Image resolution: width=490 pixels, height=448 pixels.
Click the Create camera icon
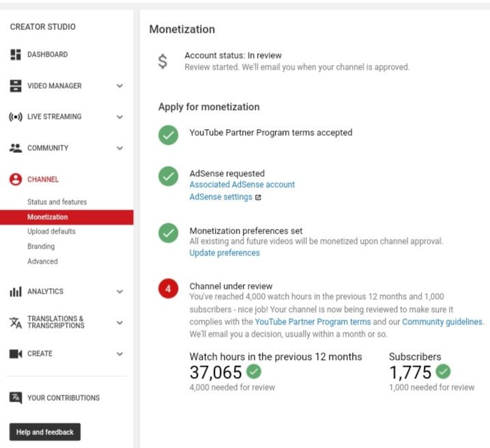pos(16,354)
